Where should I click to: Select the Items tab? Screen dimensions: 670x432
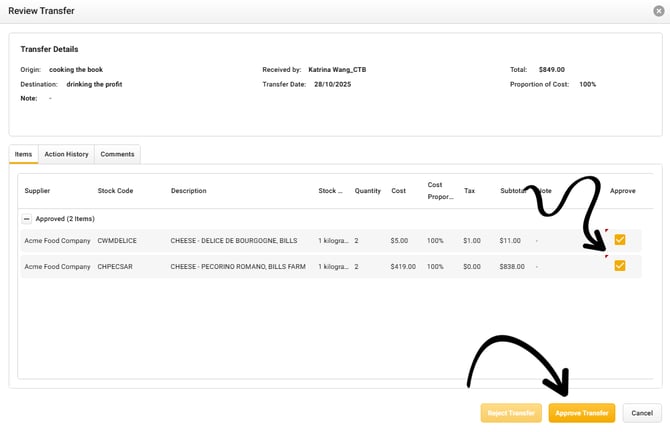point(23,154)
